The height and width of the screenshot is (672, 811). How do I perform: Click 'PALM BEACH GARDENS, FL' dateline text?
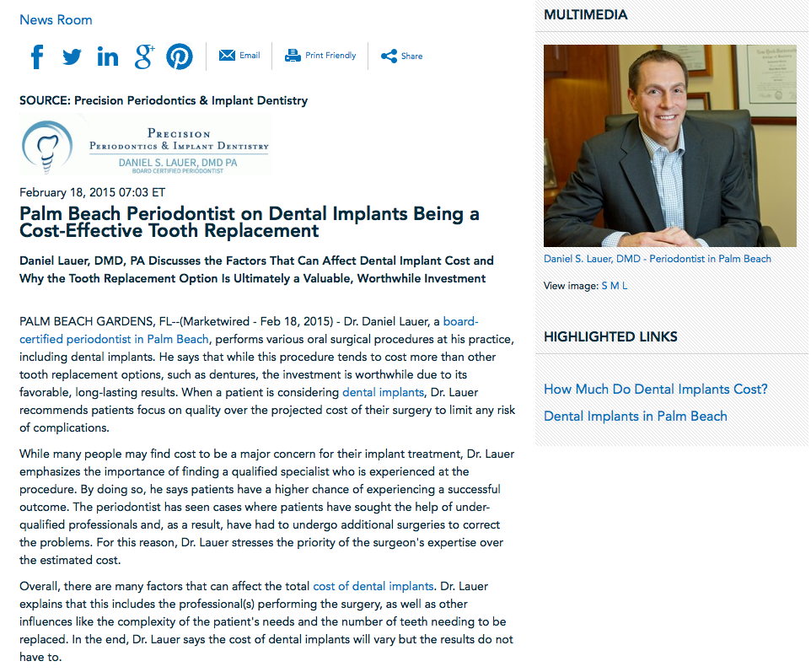click(x=96, y=322)
